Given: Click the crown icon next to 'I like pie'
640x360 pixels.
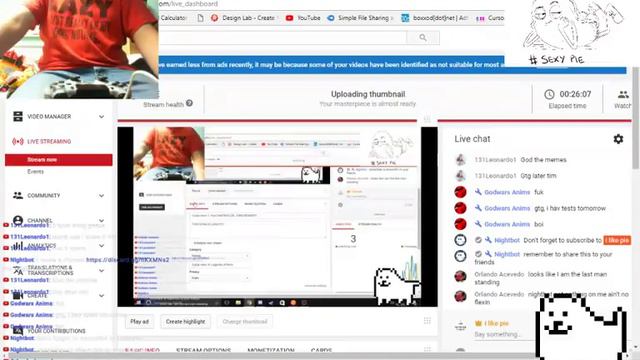Looking at the screenshot, I should (478, 323).
